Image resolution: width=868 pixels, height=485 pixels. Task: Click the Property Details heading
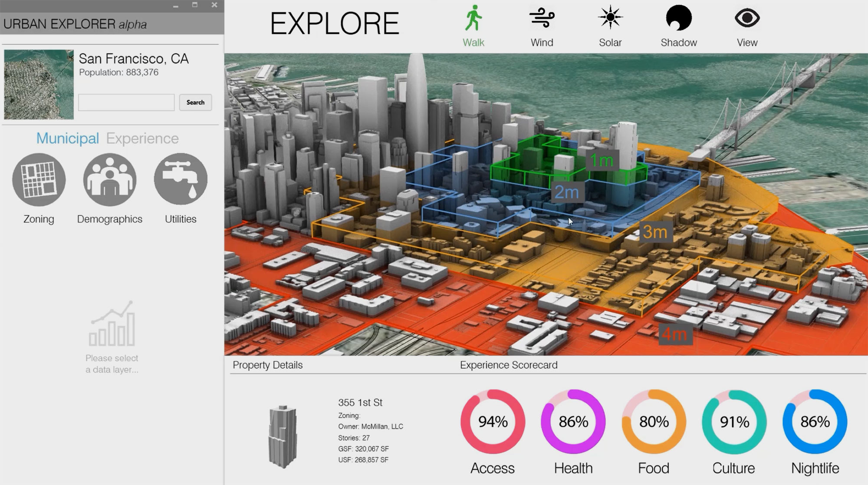pos(268,365)
